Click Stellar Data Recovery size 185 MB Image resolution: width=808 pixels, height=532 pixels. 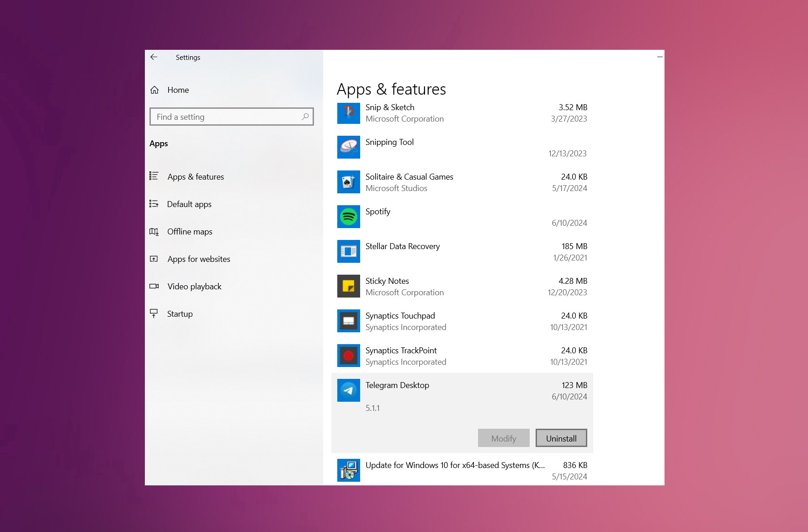[574, 246]
